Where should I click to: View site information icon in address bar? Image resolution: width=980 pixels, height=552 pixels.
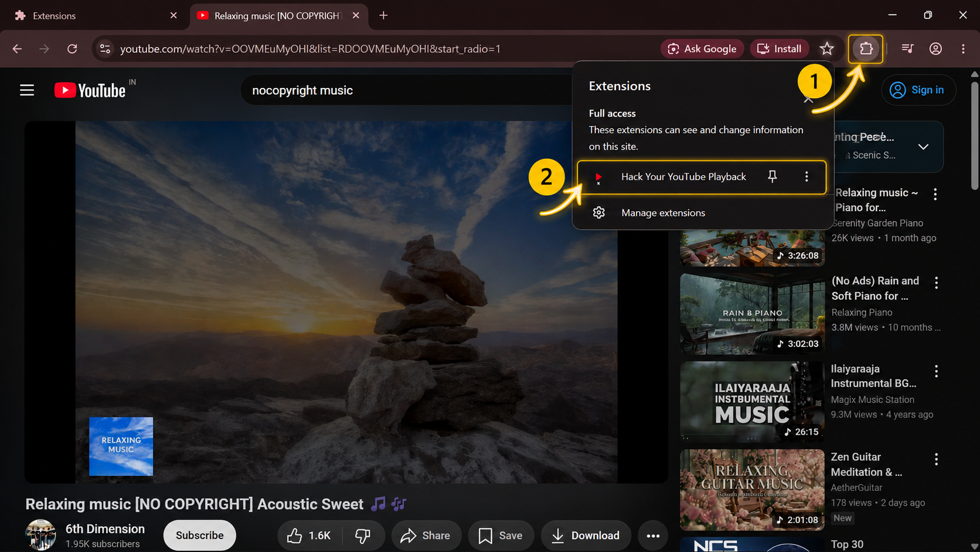click(x=106, y=49)
